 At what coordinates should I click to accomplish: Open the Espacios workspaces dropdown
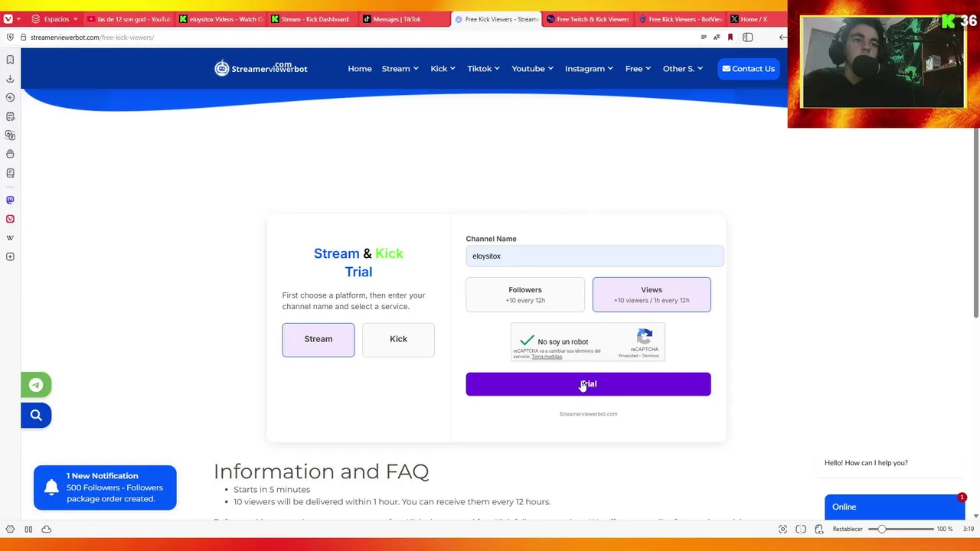pyautogui.click(x=55, y=19)
